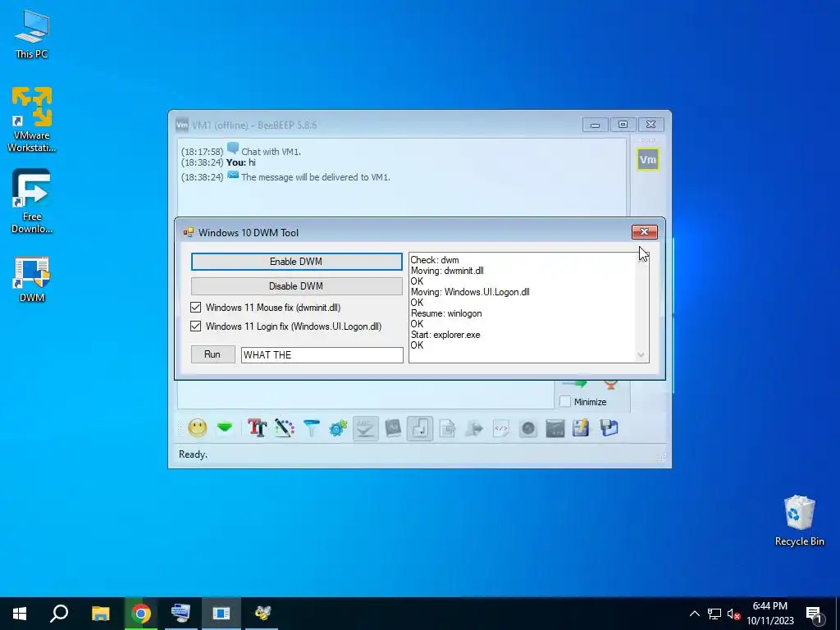Select the VMware Workstation desktop shortcut
The image size is (840, 630).
point(32,119)
